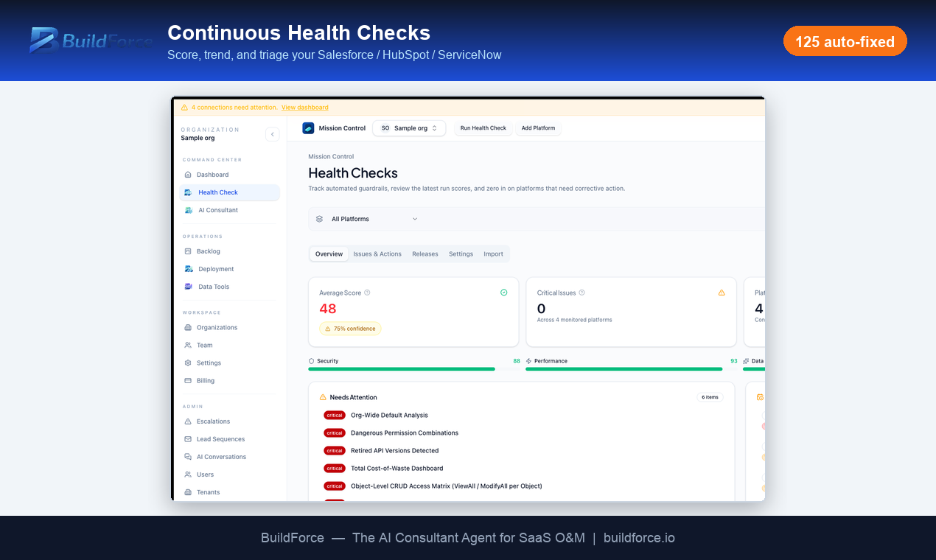Open Object-Level CRUD Access Matrix item
The image size is (936, 560).
point(447,486)
